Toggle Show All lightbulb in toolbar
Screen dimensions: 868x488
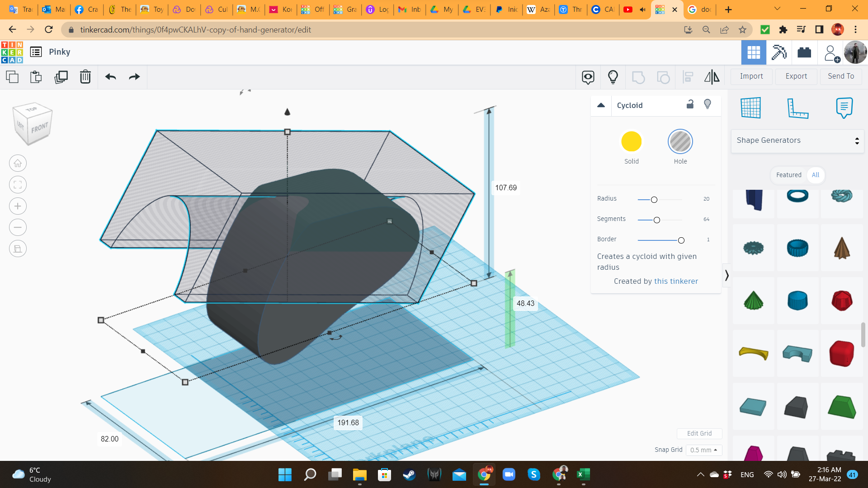pos(613,77)
